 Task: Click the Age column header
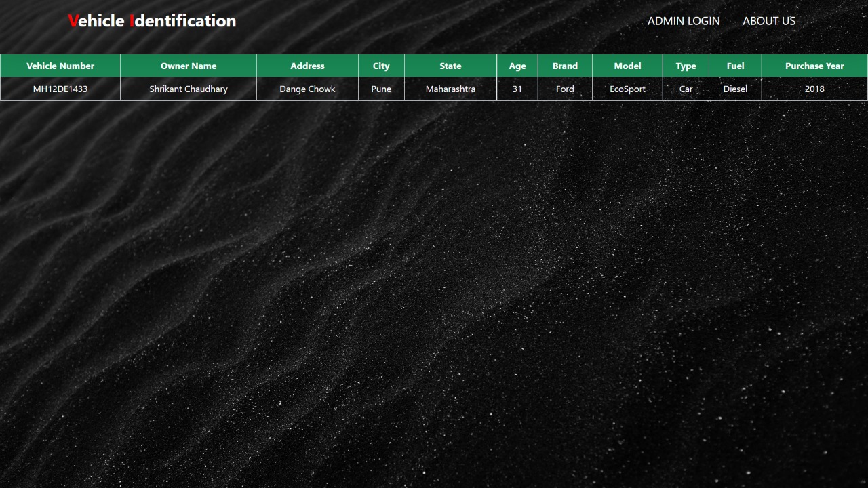pyautogui.click(x=517, y=66)
